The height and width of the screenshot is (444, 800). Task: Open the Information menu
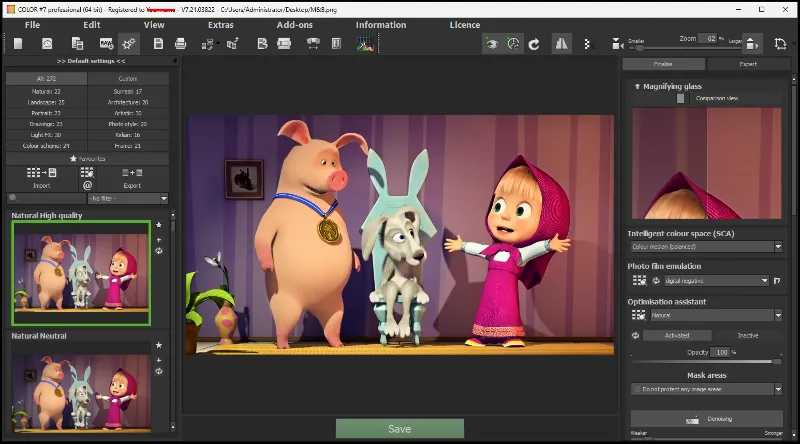(381, 25)
